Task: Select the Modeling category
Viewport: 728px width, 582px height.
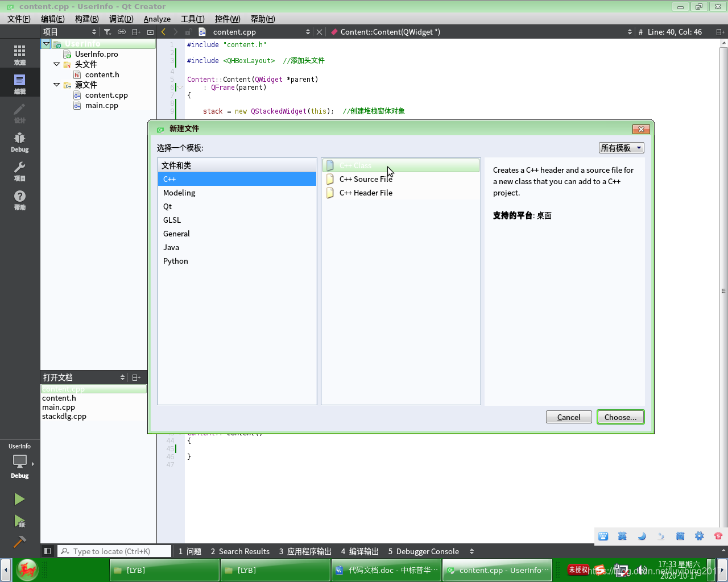Action: coord(237,193)
